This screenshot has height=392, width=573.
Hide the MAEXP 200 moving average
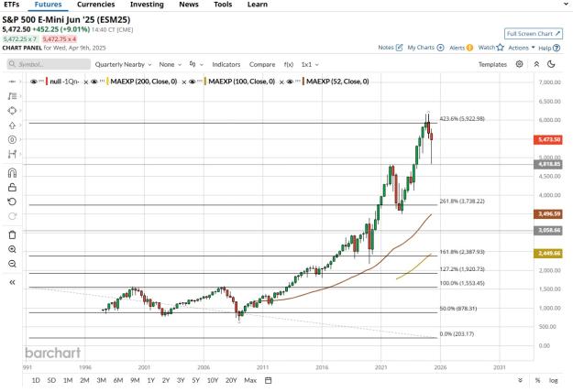click(94, 82)
